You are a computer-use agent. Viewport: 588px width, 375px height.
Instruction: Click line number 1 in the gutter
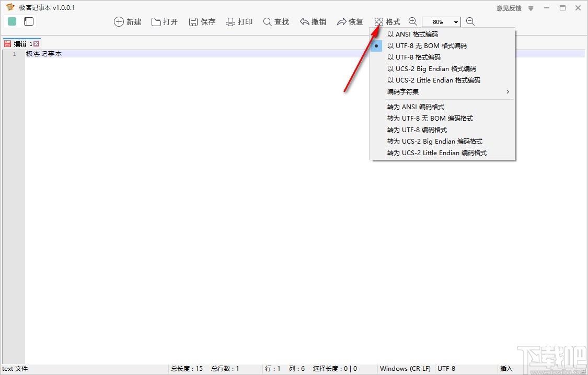pyautogui.click(x=14, y=54)
